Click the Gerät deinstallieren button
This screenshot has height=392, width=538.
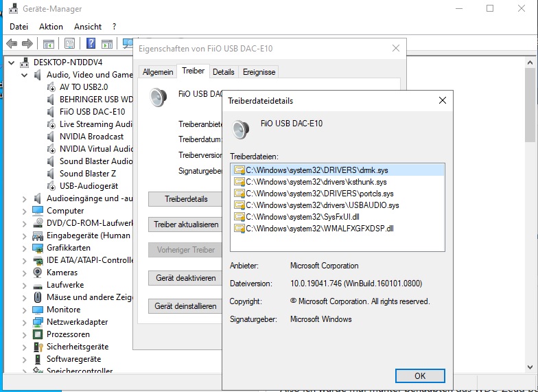[x=185, y=306]
